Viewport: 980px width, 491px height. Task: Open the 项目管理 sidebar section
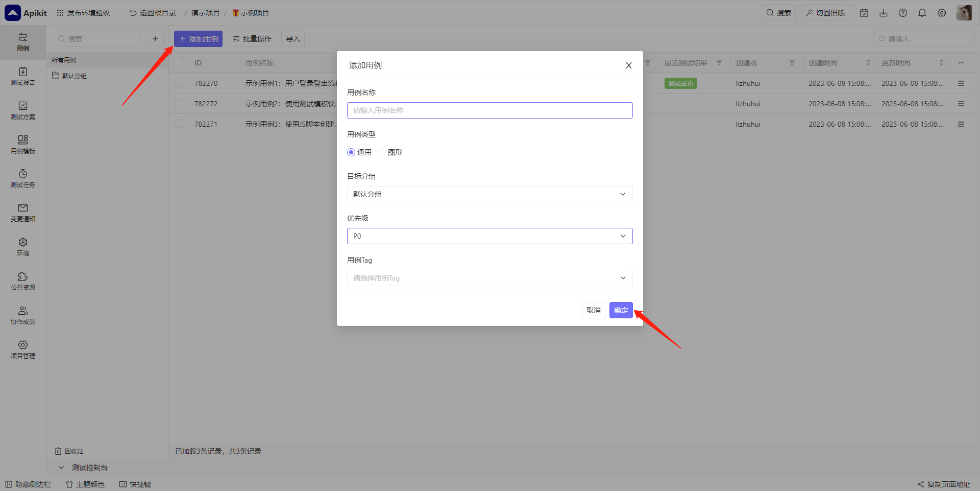point(23,350)
